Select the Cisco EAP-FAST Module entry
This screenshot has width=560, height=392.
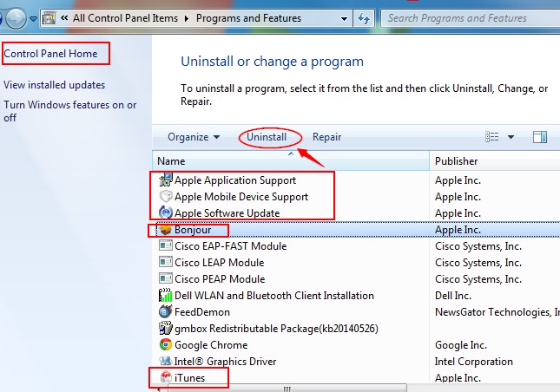point(230,245)
